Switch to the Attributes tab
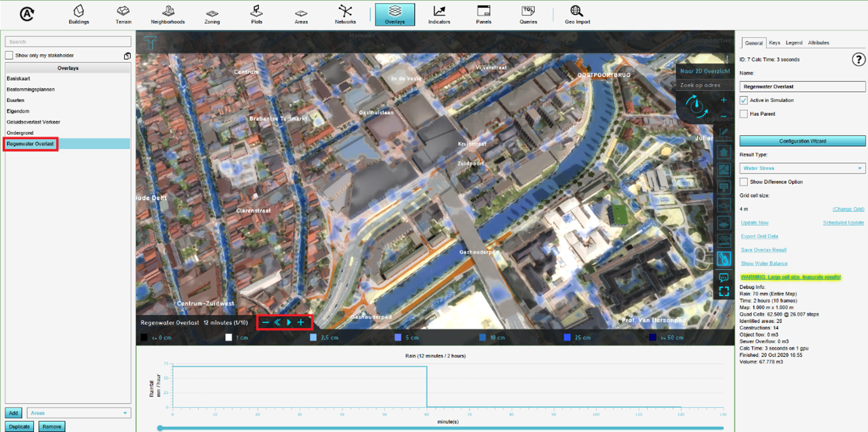This screenshot has width=868, height=432. point(818,43)
